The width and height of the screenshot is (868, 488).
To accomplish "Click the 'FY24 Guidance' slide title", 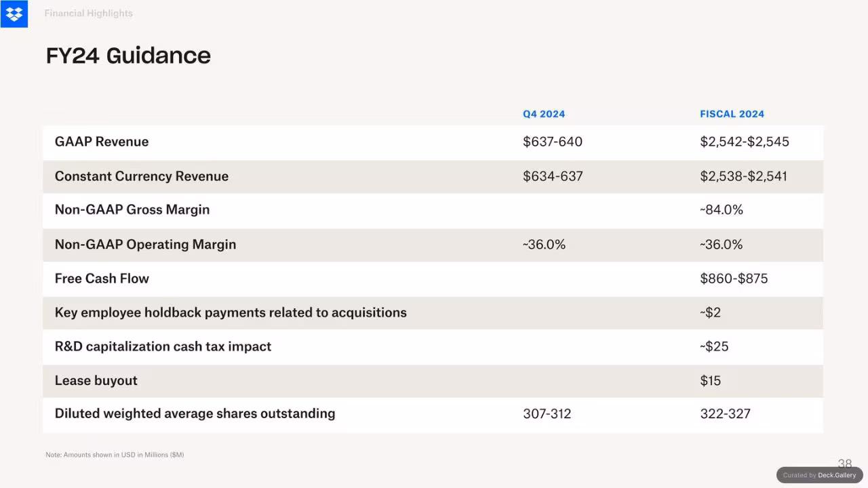I will click(128, 56).
